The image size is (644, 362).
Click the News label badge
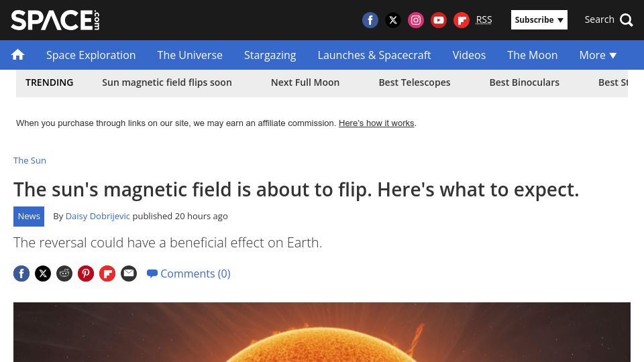29,217
